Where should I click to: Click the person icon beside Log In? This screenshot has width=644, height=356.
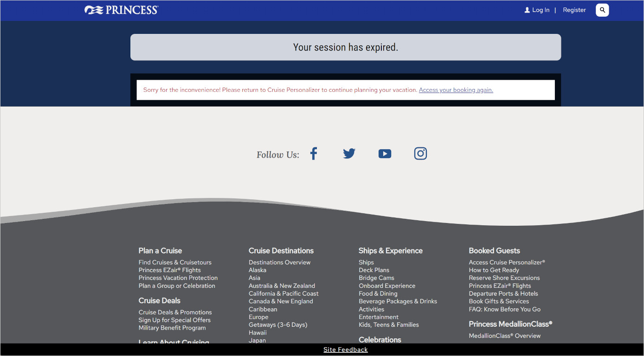(527, 10)
